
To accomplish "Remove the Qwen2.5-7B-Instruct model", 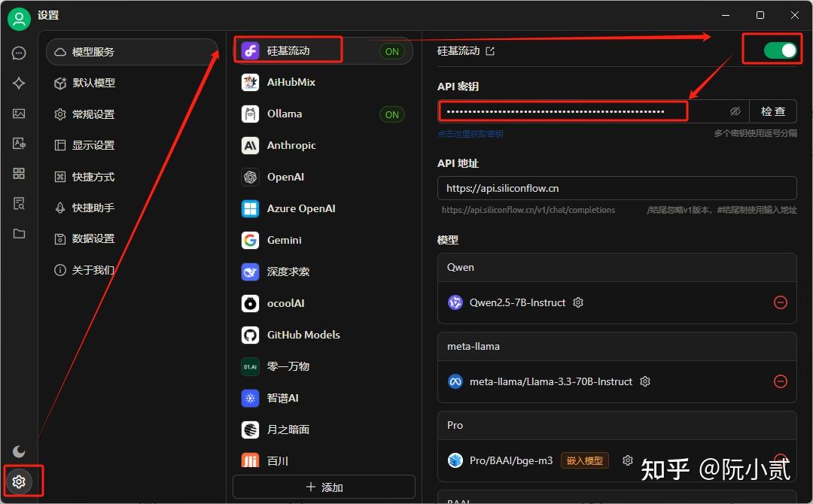I will pyautogui.click(x=781, y=302).
